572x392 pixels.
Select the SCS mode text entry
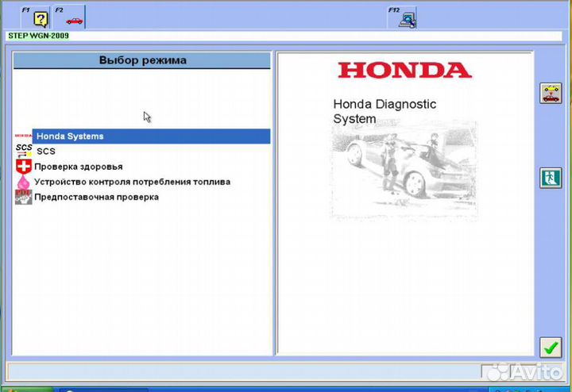click(46, 152)
